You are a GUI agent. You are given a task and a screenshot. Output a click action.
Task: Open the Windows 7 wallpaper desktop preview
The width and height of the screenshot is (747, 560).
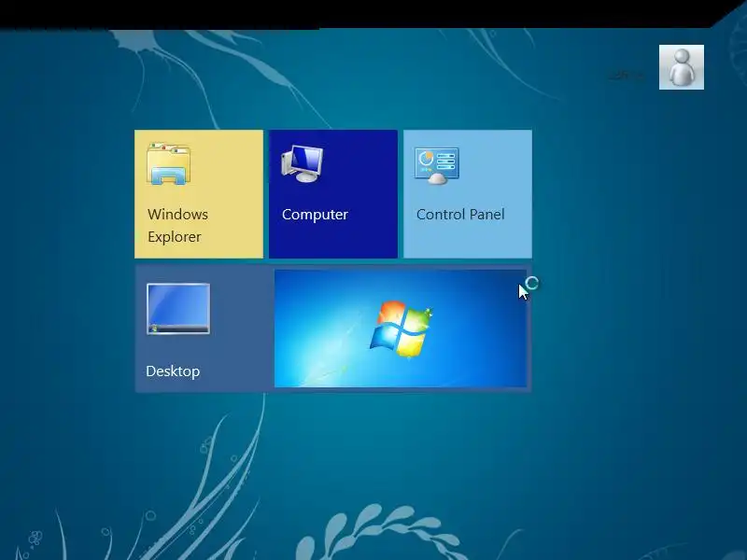[x=401, y=329]
